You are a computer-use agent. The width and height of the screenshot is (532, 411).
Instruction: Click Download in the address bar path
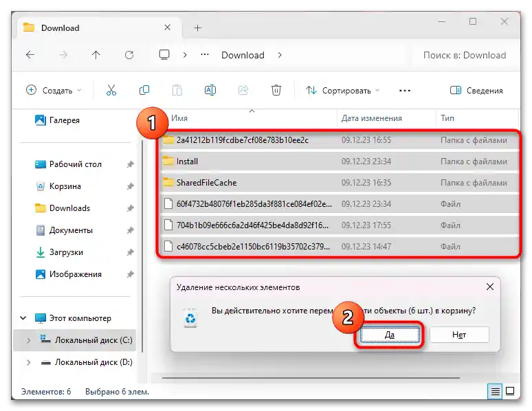pos(243,55)
